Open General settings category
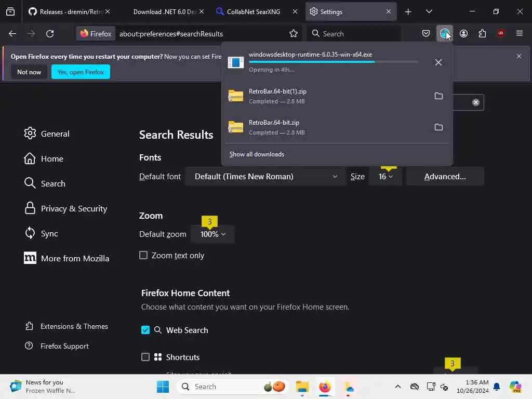The width and height of the screenshot is (532, 399). [x=47, y=134]
